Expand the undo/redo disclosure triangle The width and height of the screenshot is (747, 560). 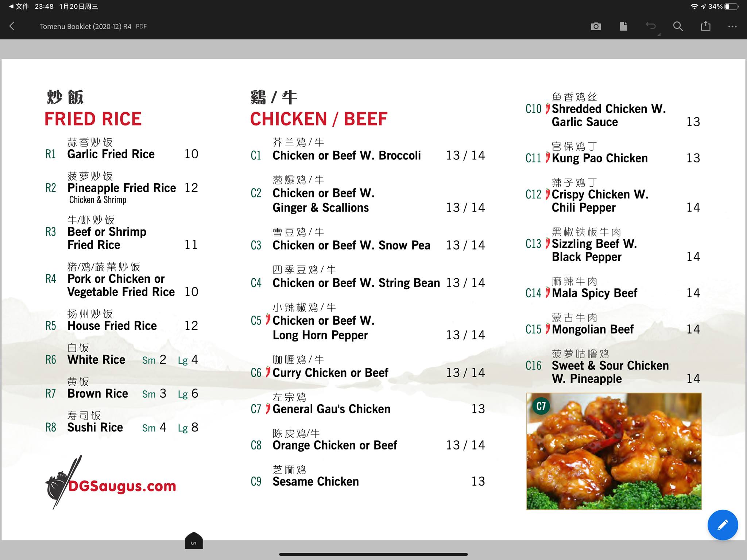(x=659, y=34)
